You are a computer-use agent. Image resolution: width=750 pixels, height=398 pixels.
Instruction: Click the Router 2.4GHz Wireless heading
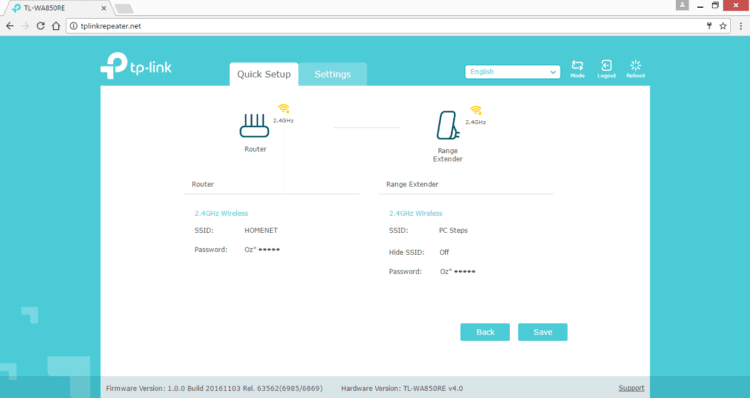click(x=221, y=213)
